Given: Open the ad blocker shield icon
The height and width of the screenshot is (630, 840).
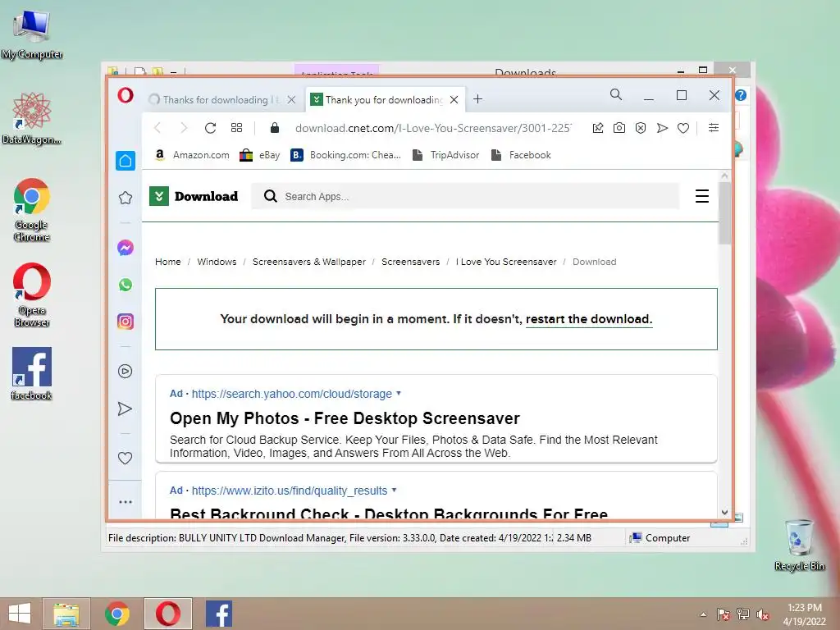Looking at the screenshot, I should click(x=641, y=127).
